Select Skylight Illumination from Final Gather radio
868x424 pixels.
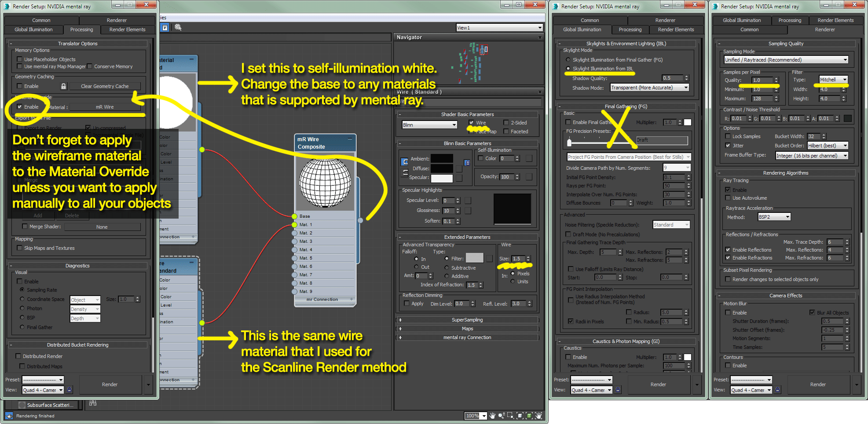click(568, 60)
